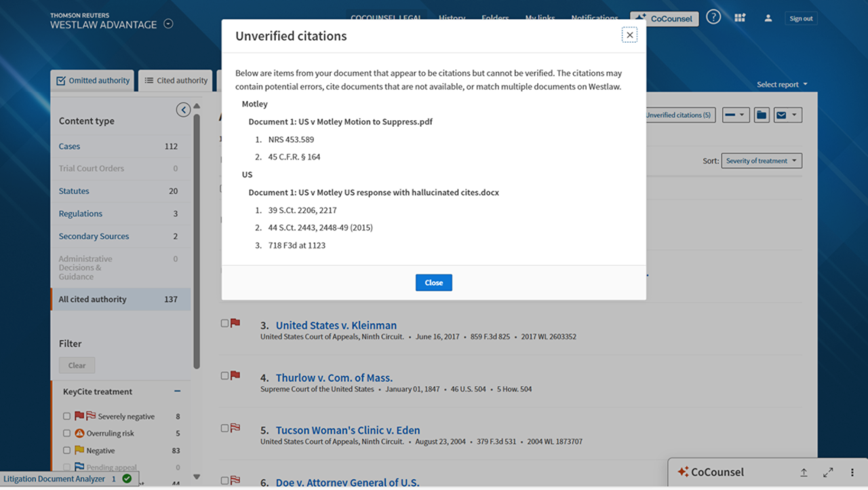Open the Select report dropdown
This screenshot has height=490, width=868.
(x=782, y=85)
